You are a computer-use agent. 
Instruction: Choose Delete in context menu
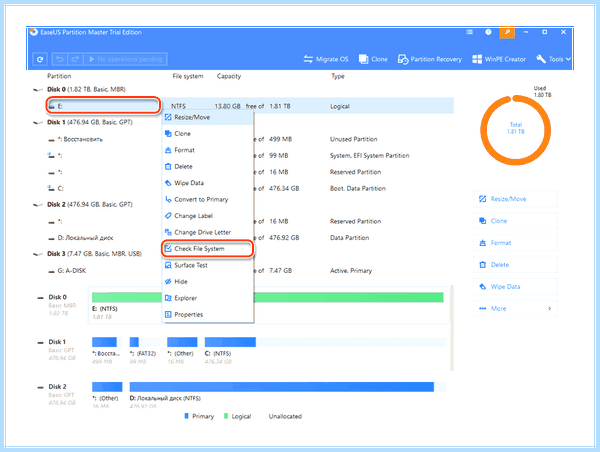click(208, 166)
